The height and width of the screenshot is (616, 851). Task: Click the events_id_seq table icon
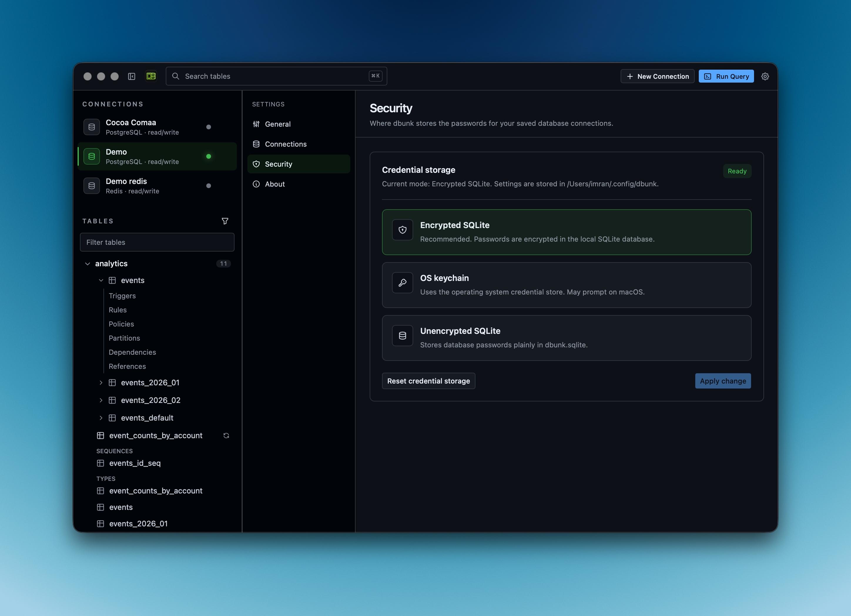tap(100, 463)
